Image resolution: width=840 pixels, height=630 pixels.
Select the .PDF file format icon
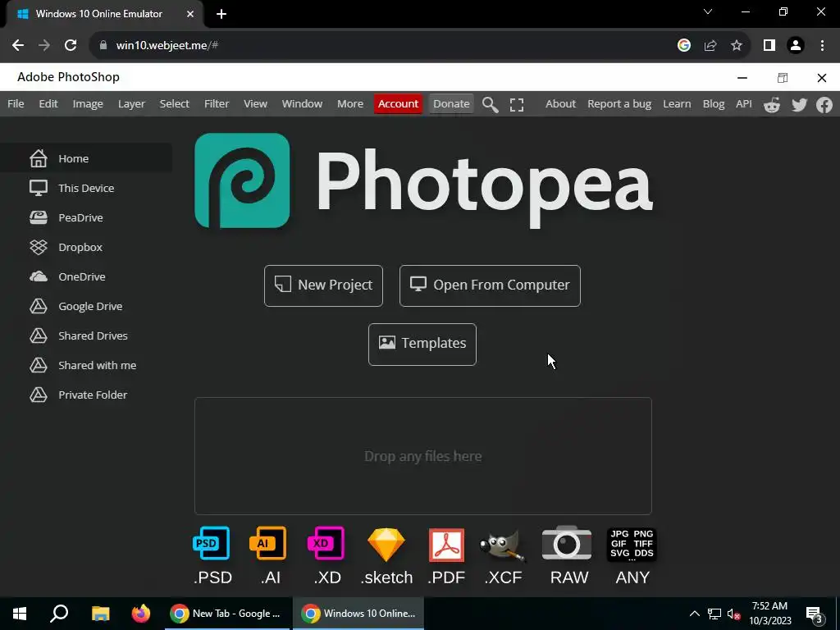point(446,545)
